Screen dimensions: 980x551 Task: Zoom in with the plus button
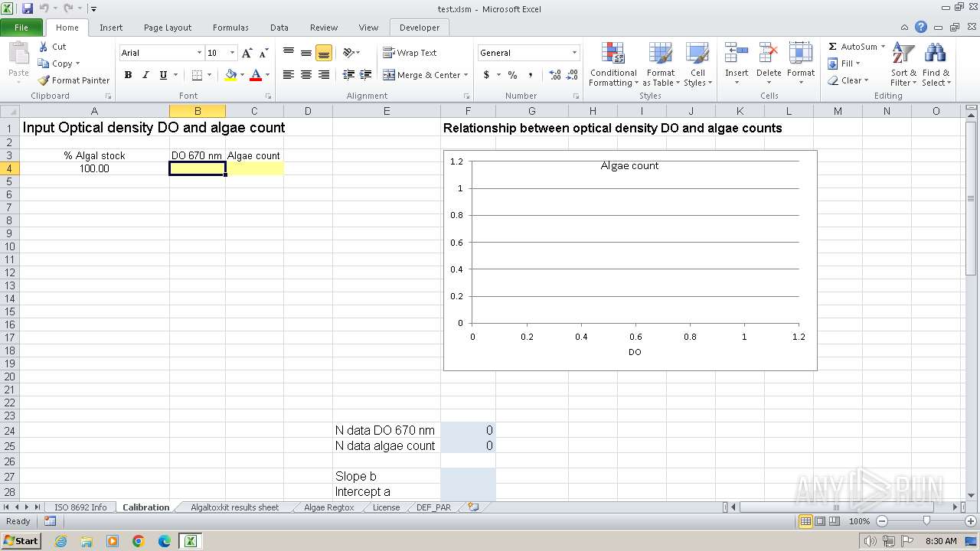[971, 521]
